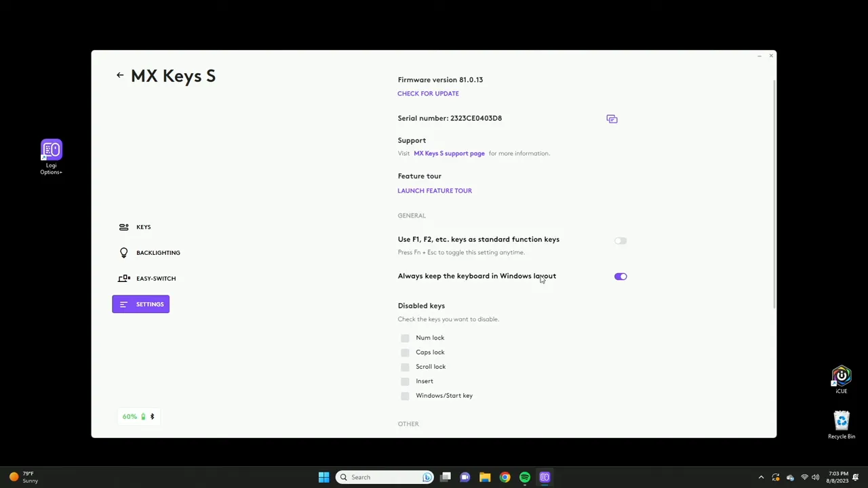Click the keyboard Bluetooth connection icon
Screen dimensions: 868x488
(x=152, y=416)
